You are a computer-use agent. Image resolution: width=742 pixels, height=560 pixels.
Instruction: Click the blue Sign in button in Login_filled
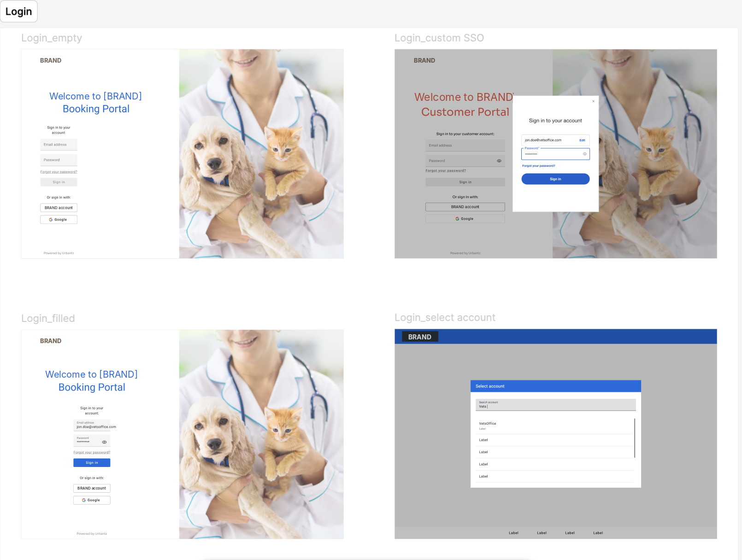click(x=92, y=463)
